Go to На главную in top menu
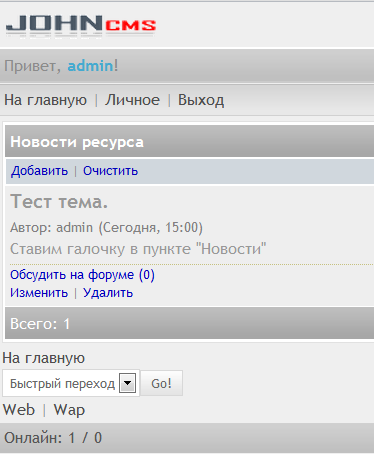The height and width of the screenshot is (454, 374). pyautogui.click(x=45, y=100)
